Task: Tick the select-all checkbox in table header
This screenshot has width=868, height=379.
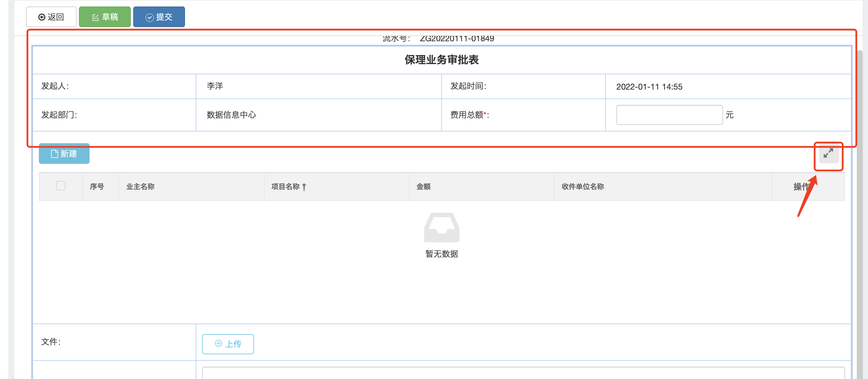Action: coord(61,186)
